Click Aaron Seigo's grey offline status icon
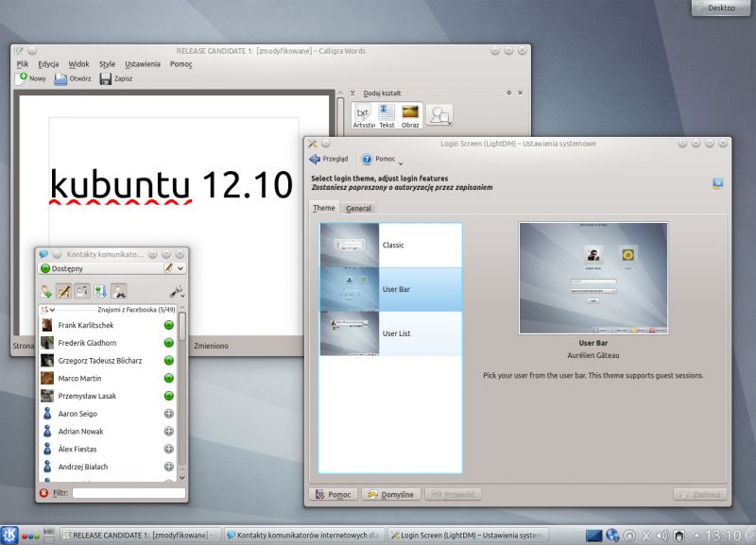This screenshot has width=756, height=545. [169, 414]
